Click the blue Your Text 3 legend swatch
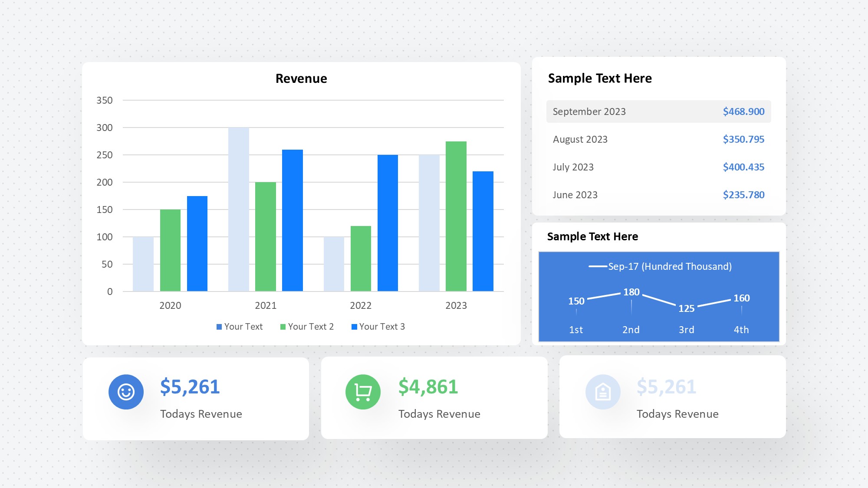This screenshot has height=488, width=868. [354, 327]
